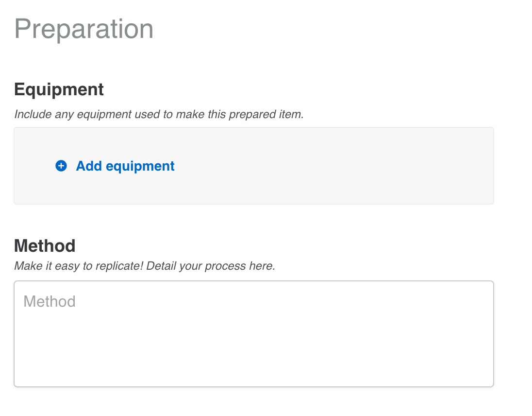Click the bold "Method" section heading

tap(45, 245)
